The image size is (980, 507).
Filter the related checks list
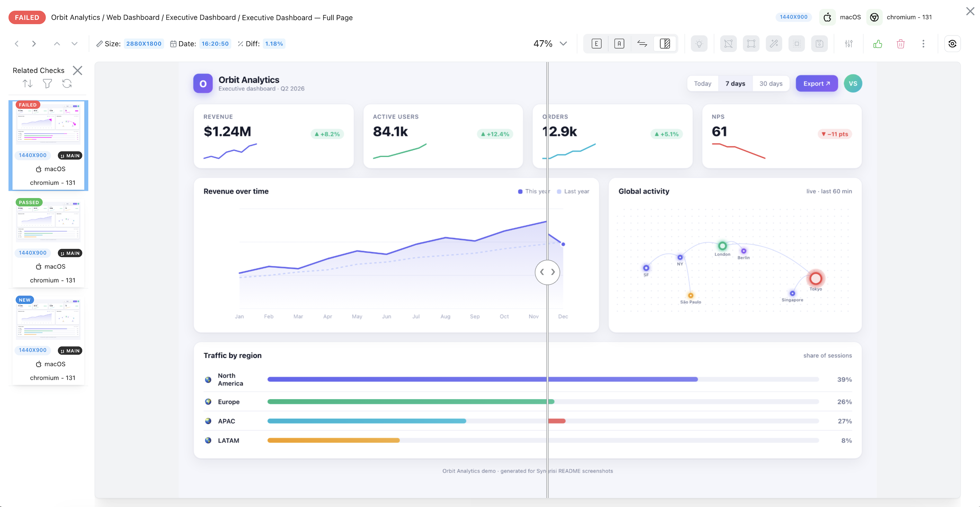click(47, 83)
